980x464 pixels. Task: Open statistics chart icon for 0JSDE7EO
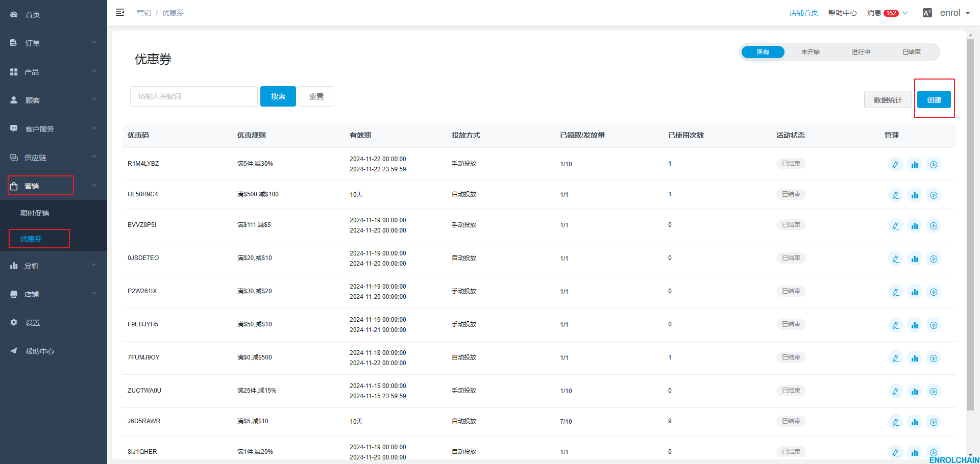click(x=915, y=259)
